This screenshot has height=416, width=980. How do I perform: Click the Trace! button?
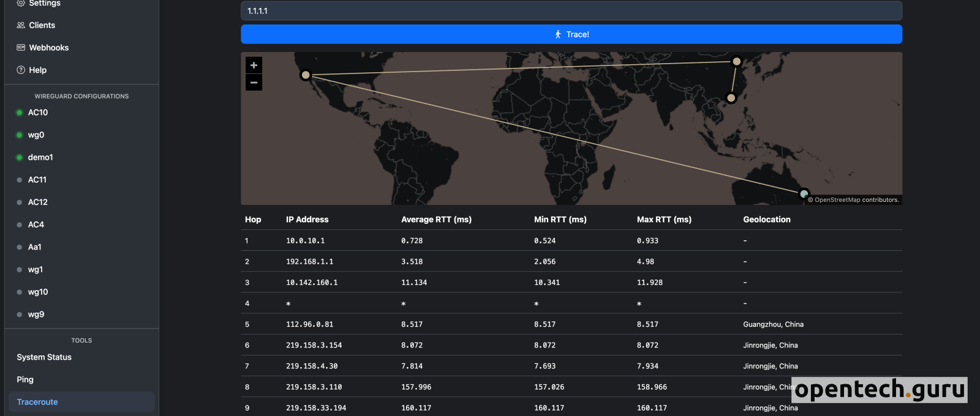571,34
